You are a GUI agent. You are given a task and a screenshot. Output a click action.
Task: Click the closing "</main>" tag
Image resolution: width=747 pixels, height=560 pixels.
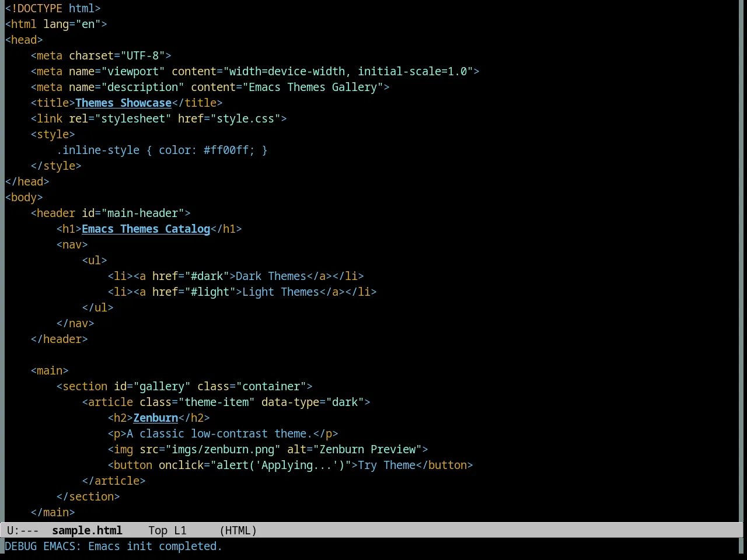[x=53, y=512]
